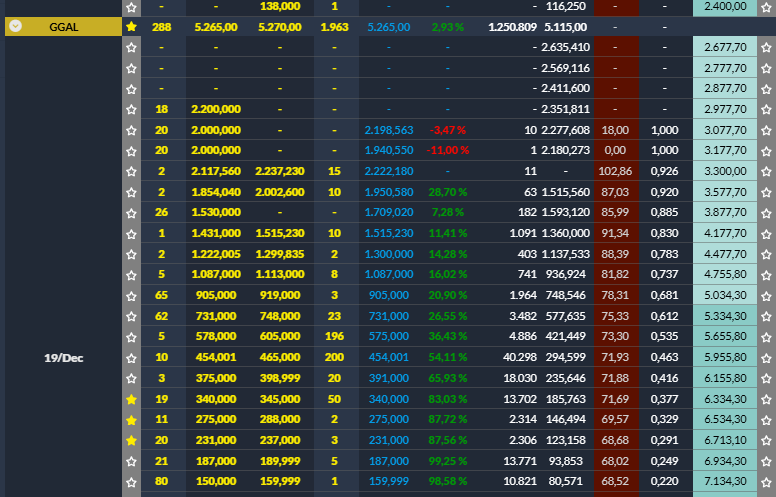Star the row with bid 375,000
This screenshot has height=497, width=776.
point(131,378)
